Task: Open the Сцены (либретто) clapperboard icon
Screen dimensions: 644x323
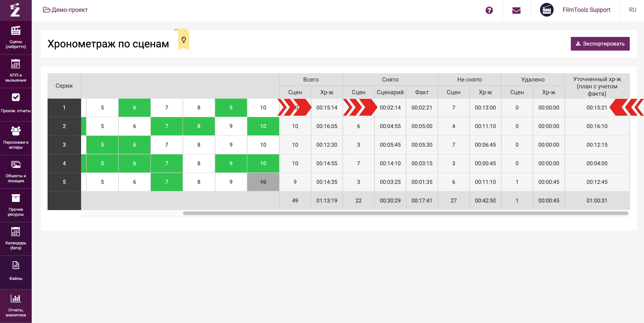Action: (16, 31)
